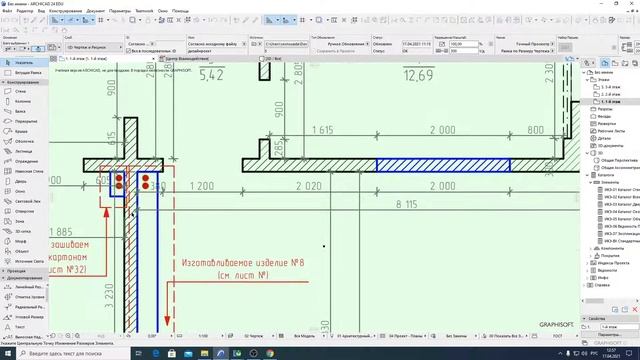640x360 pixels.
Task: Select the Колонна column tool
Action: pos(24,101)
